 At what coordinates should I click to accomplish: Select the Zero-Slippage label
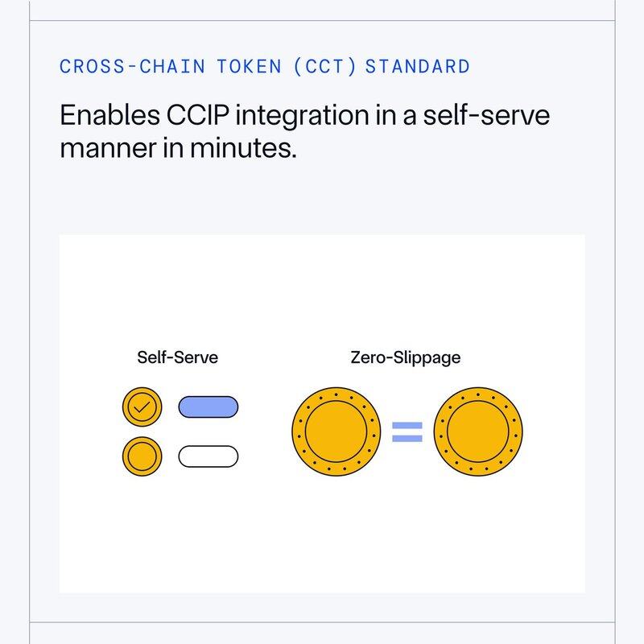coord(406,357)
